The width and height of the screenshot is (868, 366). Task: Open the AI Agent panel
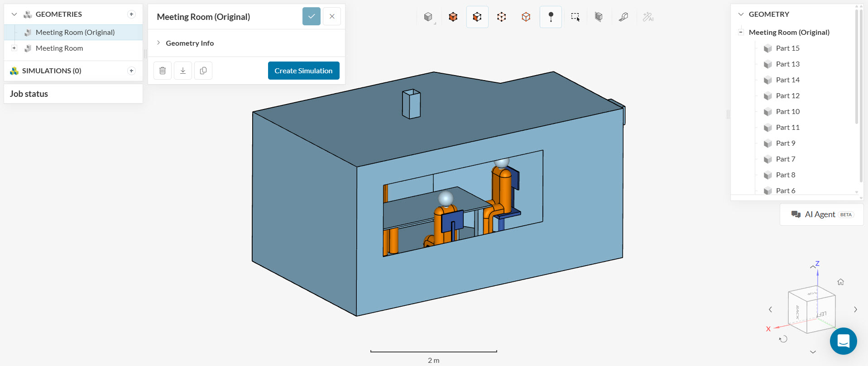pyautogui.click(x=821, y=214)
